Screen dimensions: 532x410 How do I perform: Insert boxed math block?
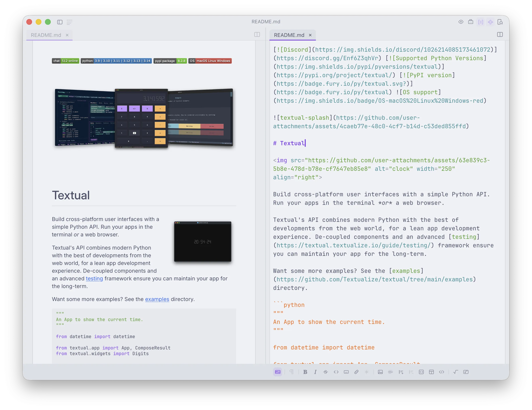[466, 372]
